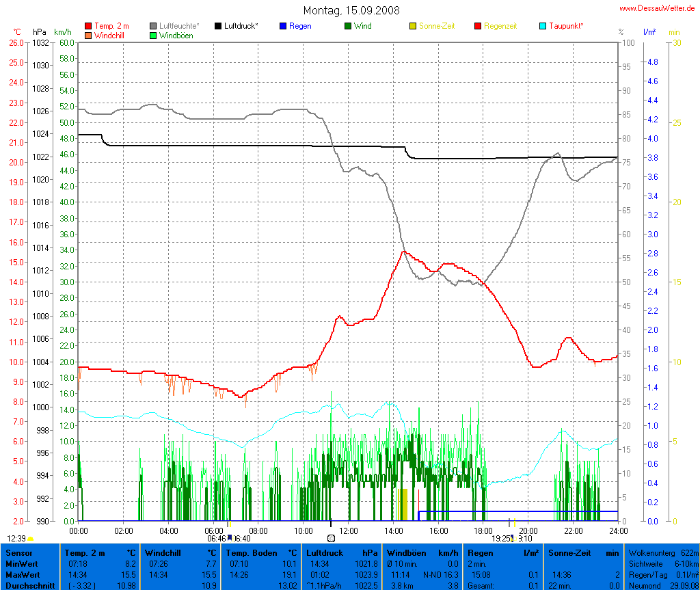
Task: Click the bright green Windböen legend square
Action: [154, 35]
